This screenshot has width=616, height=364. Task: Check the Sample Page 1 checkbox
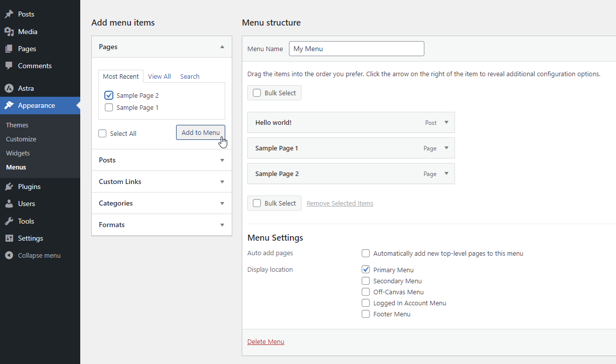tap(109, 107)
